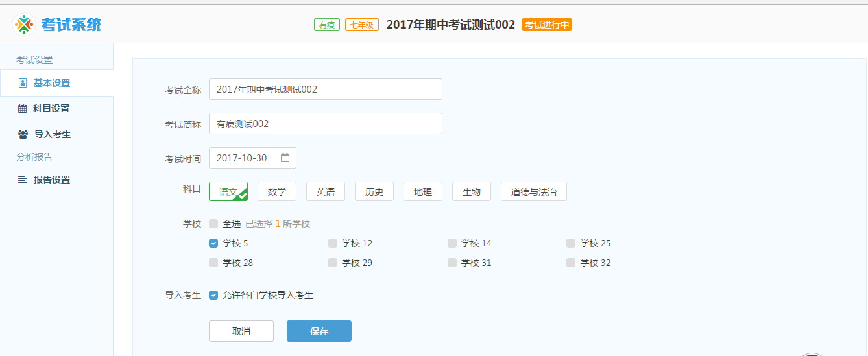Image resolution: width=868 pixels, height=356 pixels.
Task: Click the 考试时间 date field
Action: click(252, 158)
